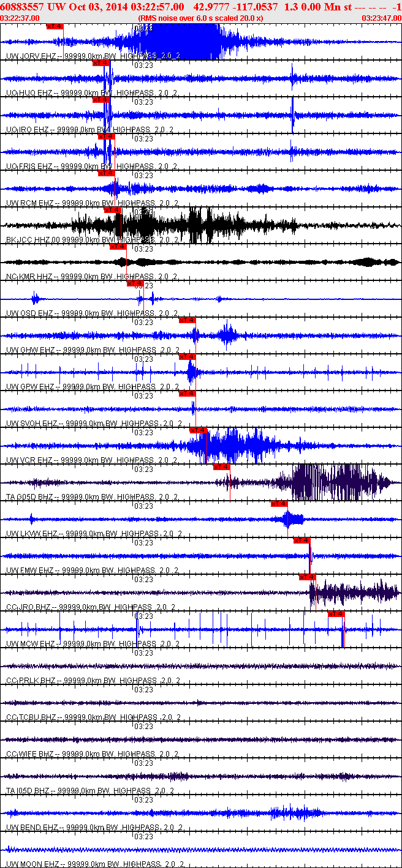Click the CC WIFE BHZ station label
Viewport: 402px width, 868px height.
pos(30,754)
